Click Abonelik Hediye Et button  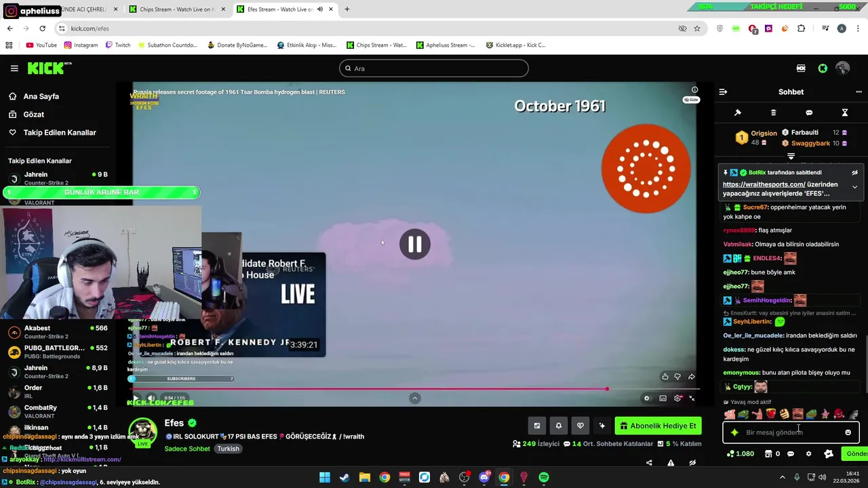pos(658,426)
